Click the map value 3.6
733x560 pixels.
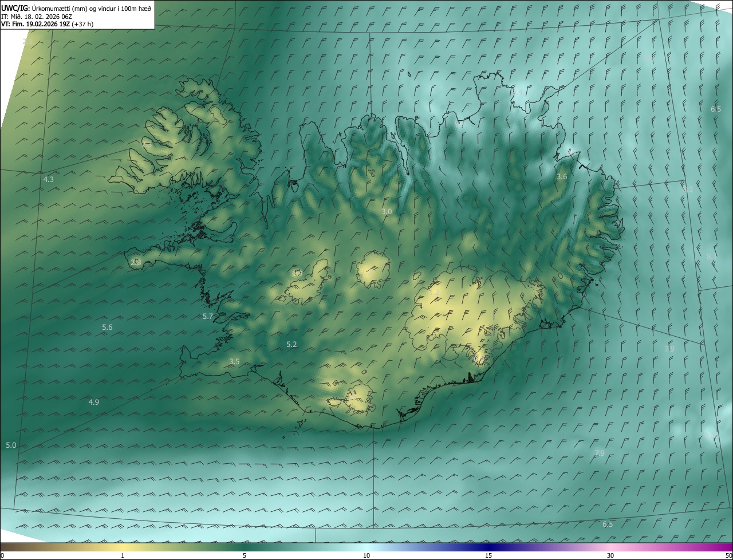(562, 177)
